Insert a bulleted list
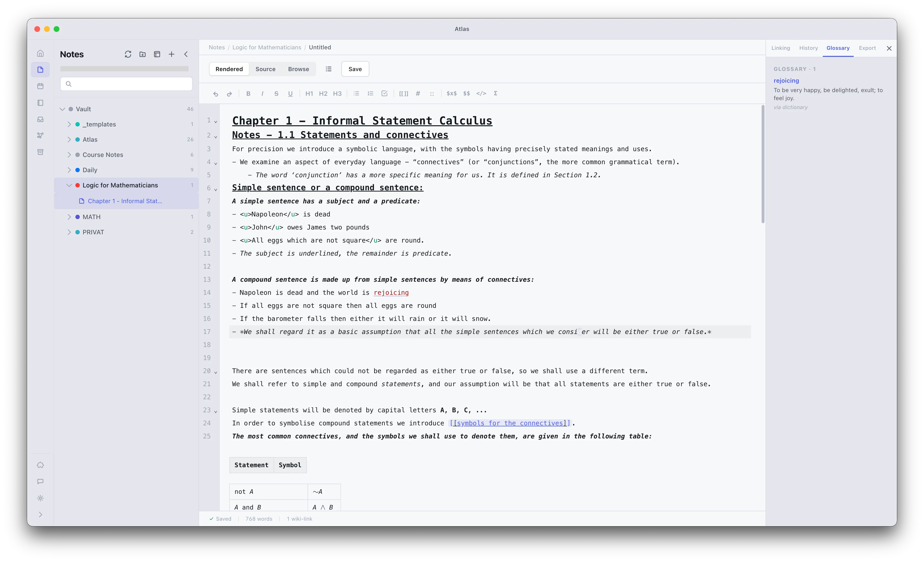Viewport: 924px width, 562px height. 356,94
